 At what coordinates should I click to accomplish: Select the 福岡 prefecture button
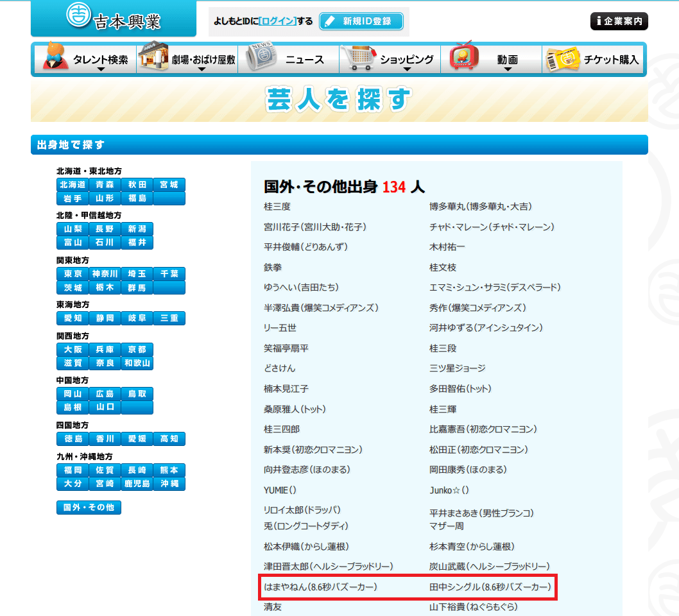pos(73,470)
